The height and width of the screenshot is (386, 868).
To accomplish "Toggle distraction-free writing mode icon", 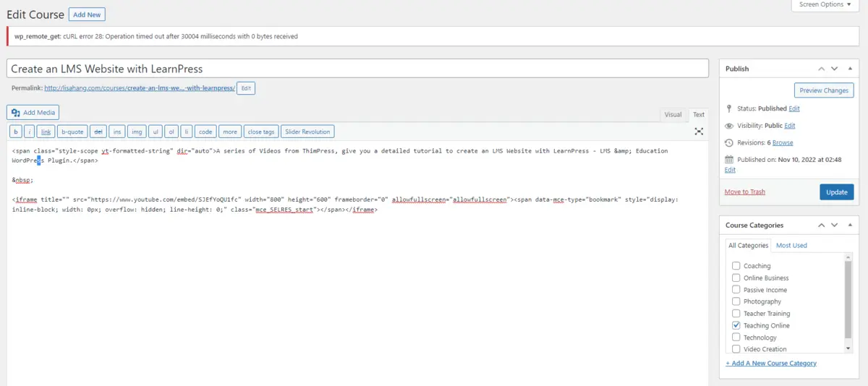I will point(699,132).
